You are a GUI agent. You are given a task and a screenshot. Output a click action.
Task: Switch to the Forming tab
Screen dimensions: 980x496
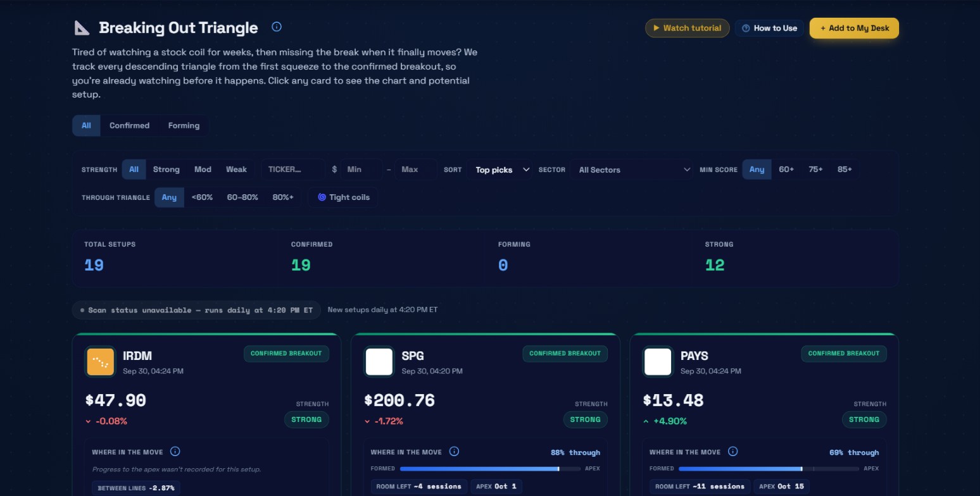184,125
